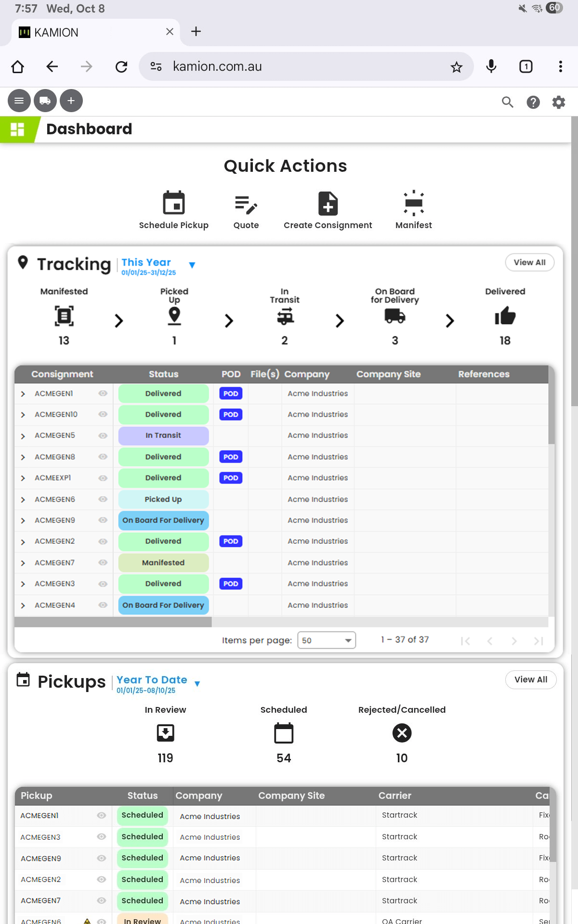This screenshot has width=578, height=924.
Task: Open the hamburger menu button
Action: [19, 101]
